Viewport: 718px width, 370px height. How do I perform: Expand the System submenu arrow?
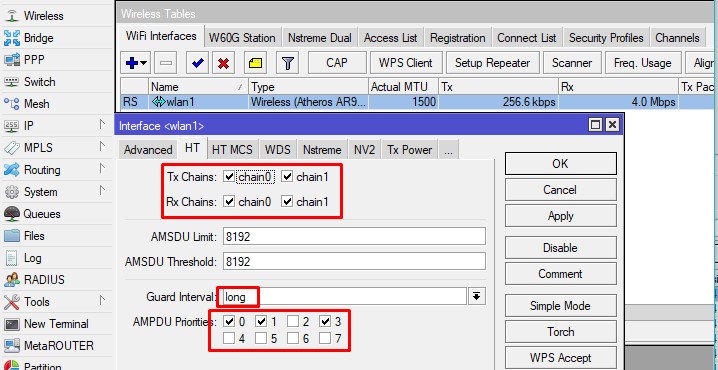(102, 190)
